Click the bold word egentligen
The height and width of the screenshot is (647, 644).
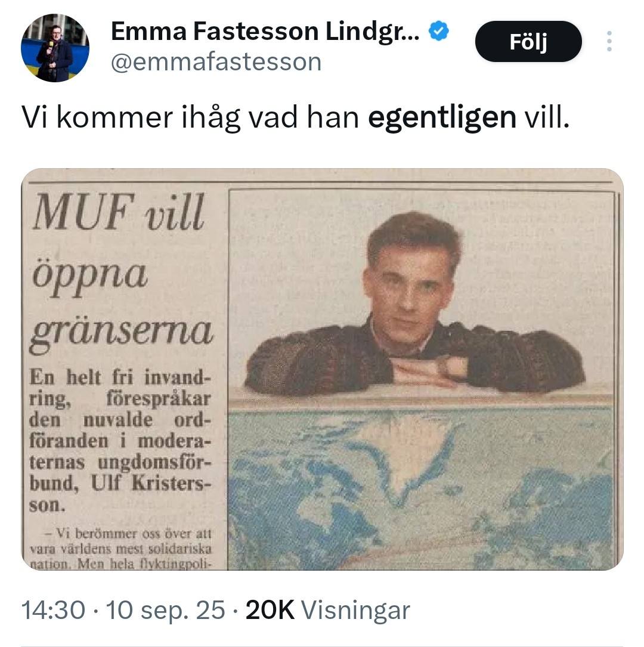click(442, 117)
